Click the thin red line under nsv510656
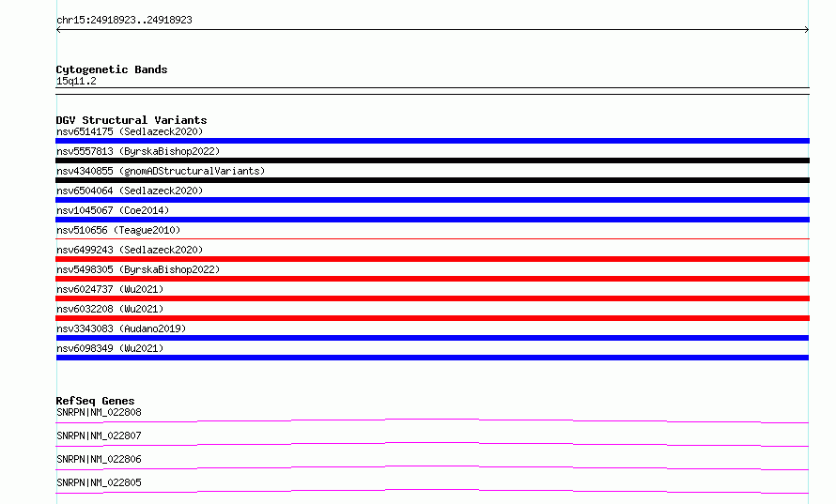The height and width of the screenshot is (504, 836). (432, 238)
